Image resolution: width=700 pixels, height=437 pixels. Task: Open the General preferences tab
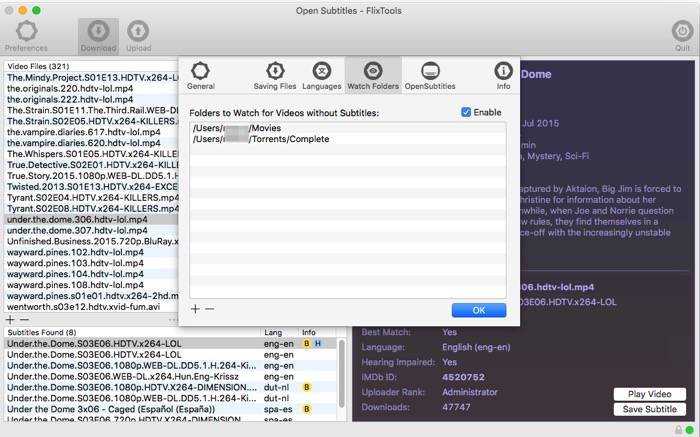[x=200, y=75]
